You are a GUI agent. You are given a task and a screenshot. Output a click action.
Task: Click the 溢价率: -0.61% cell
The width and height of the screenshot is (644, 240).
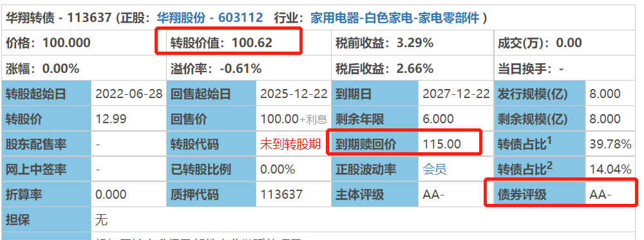[249, 68]
